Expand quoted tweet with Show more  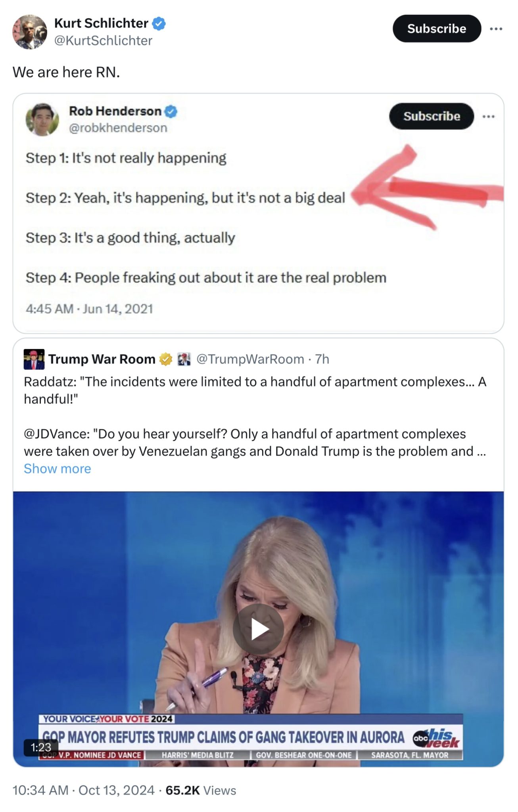(58, 469)
